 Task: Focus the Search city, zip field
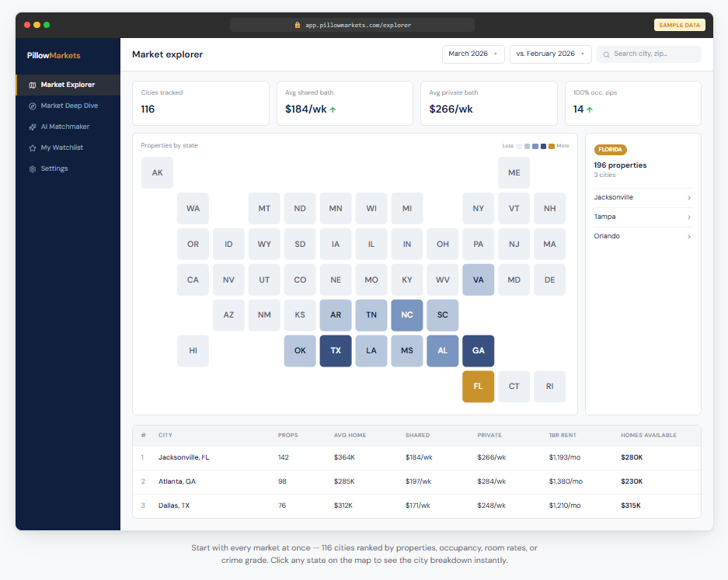click(x=649, y=54)
